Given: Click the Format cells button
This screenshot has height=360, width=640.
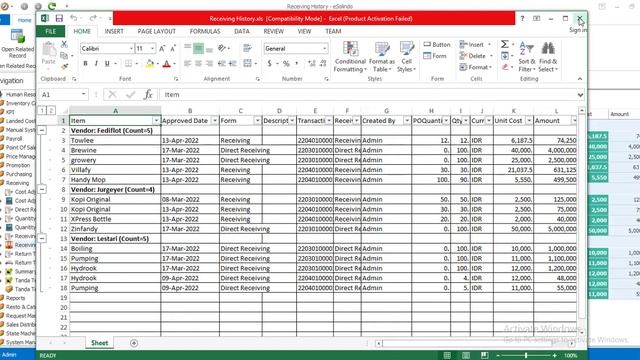Looking at the screenshot, I should click(476, 67).
